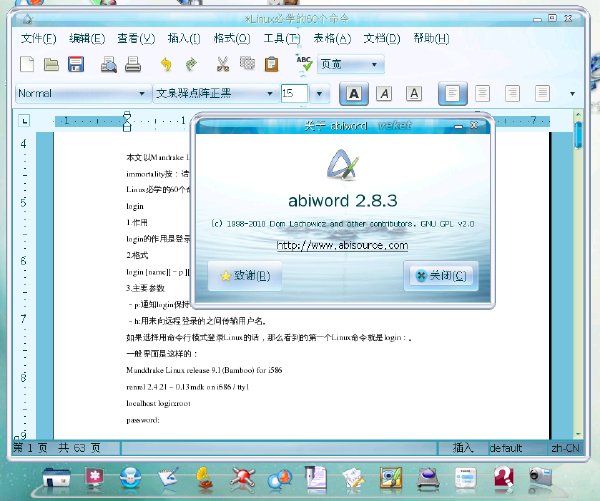The width and height of the screenshot is (600, 501).
Task: Click the scrollbar up arrow
Action: (x=578, y=114)
